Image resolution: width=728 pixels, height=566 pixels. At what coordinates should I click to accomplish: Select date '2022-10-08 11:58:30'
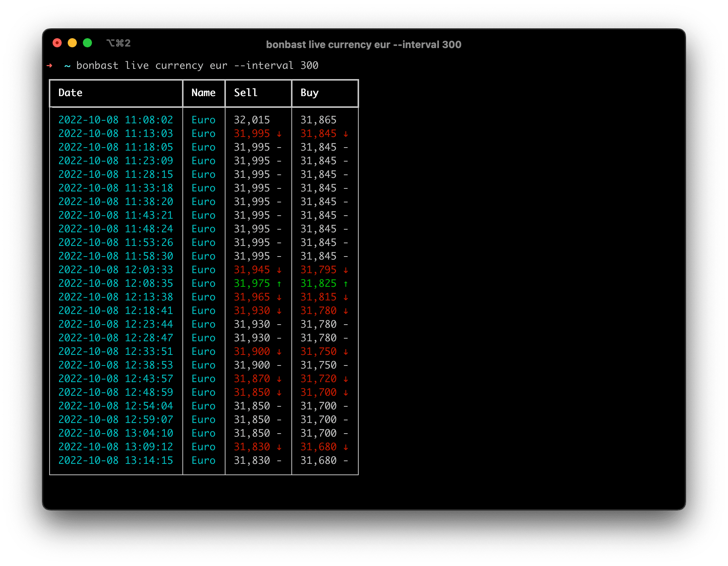[116, 256]
